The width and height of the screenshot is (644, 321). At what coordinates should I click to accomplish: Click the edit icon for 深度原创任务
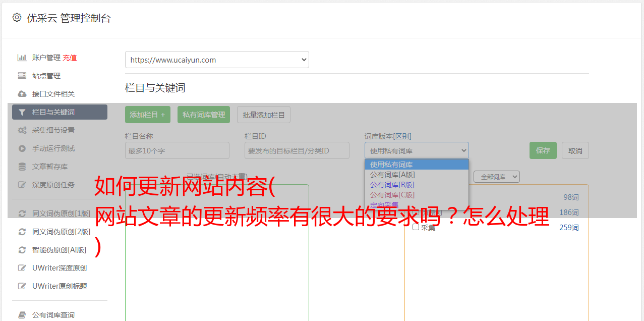click(22, 185)
